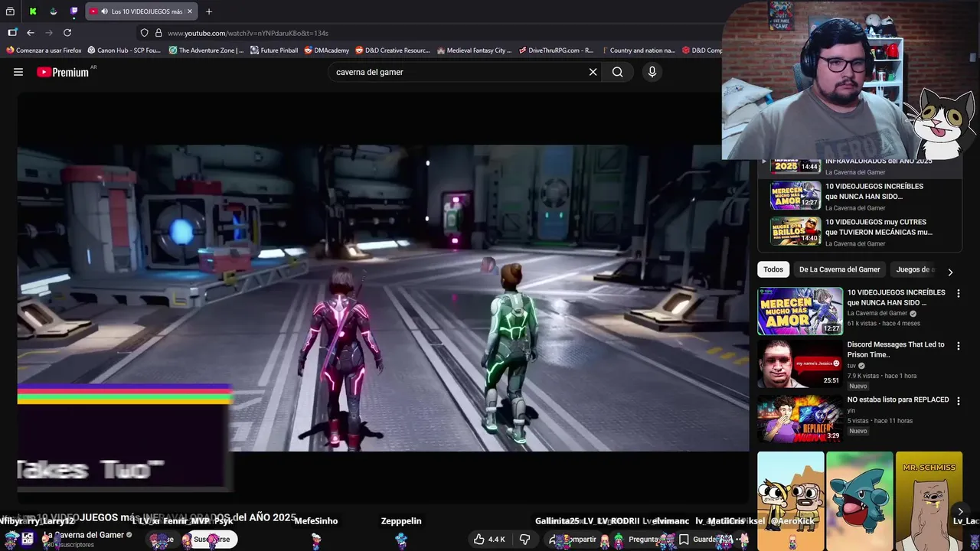The width and height of the screenshot is (980, 551).
Task: Open DMAcademy bookmark
Action: pyautogui.click(x=326, y=51)
